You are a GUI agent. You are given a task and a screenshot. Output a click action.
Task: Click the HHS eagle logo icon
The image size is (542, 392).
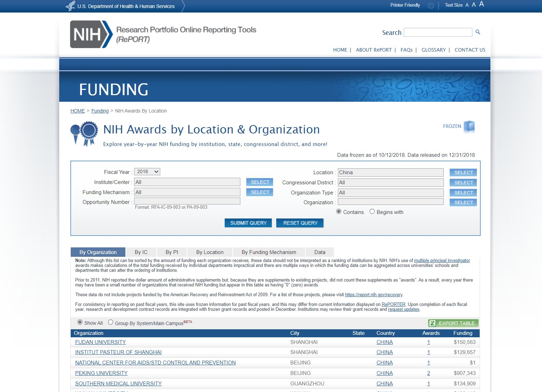[71, 6]
